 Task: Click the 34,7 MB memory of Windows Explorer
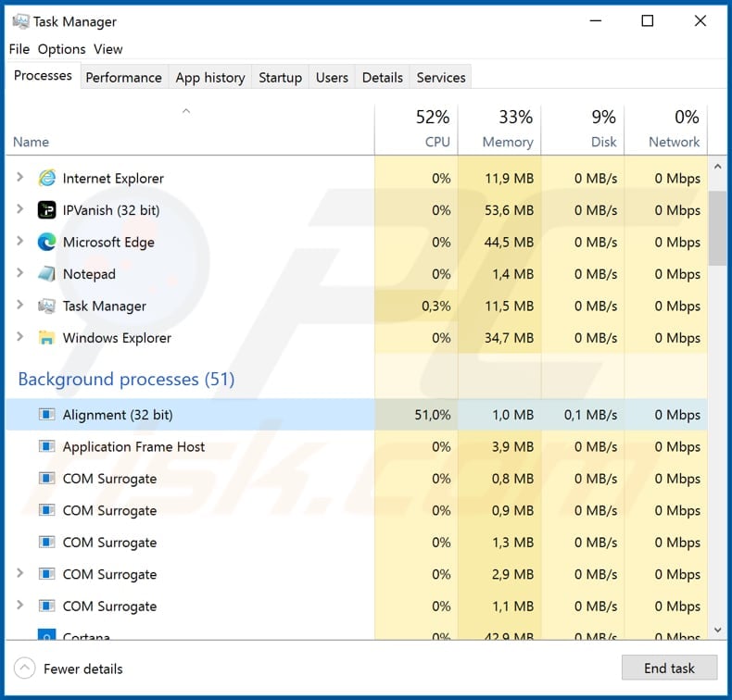point(509,338)
